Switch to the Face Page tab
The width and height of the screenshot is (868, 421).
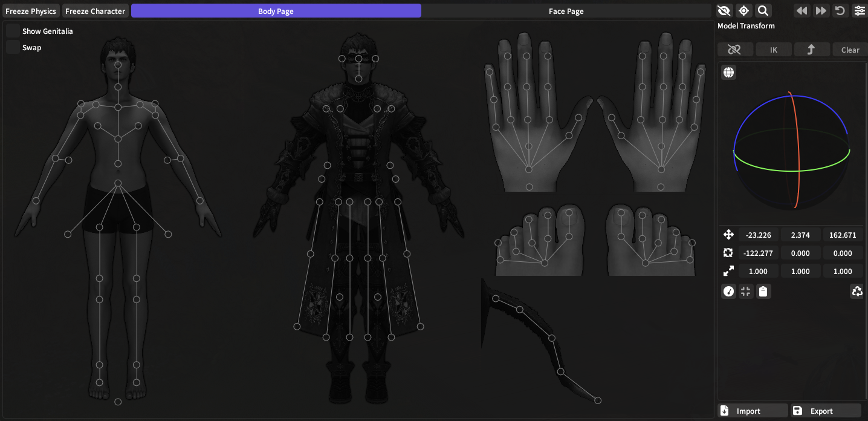tap(566, 11)
